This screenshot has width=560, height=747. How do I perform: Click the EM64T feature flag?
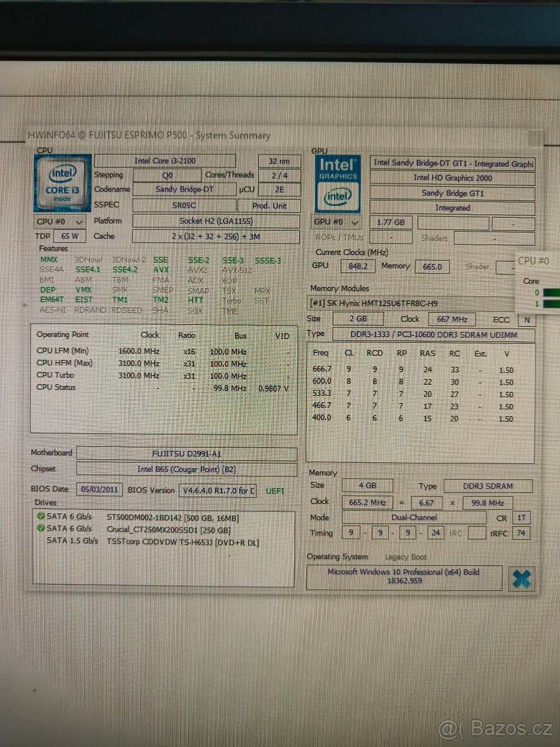(x=52, y=300)
